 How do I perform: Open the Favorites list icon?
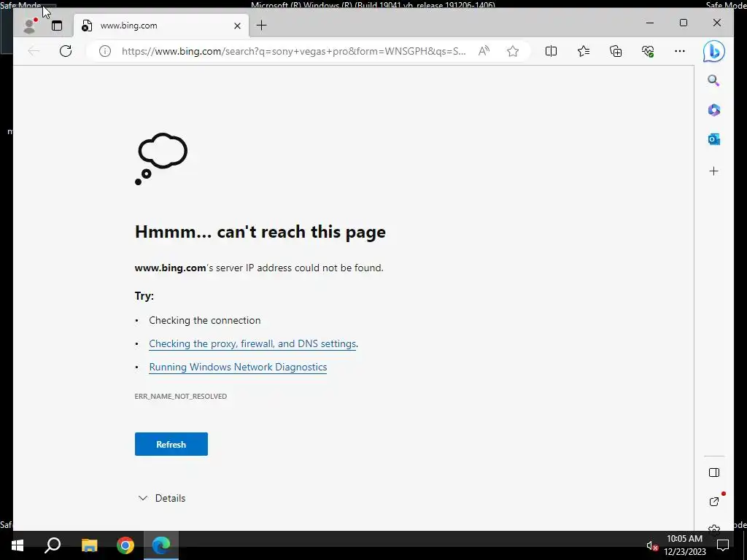click(583, 51)
